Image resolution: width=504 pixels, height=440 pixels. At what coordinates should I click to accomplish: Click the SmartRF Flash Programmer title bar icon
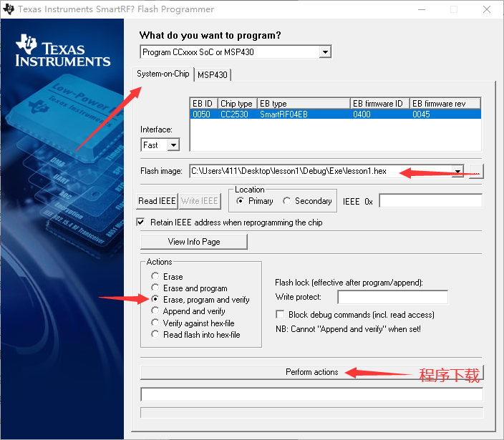9,9
